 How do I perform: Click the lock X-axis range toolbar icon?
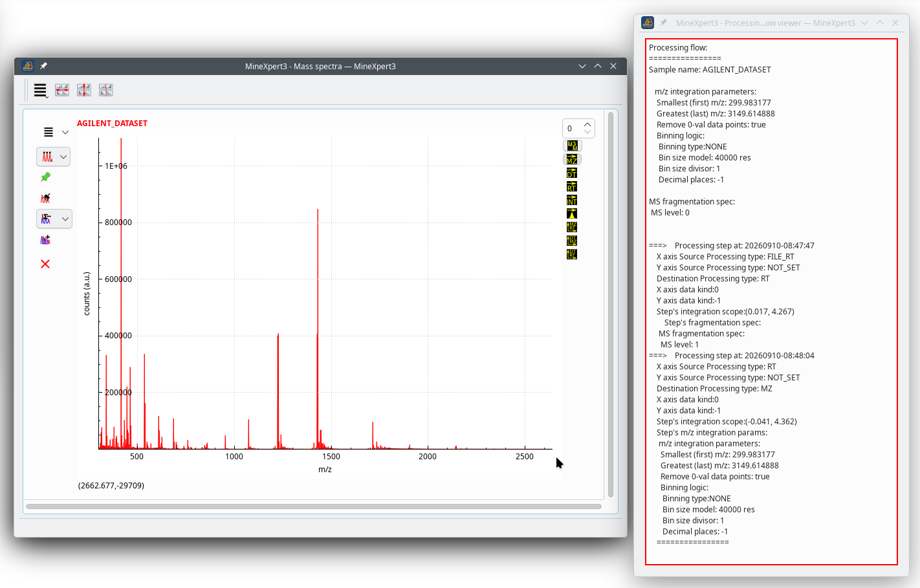coord(62,90)
